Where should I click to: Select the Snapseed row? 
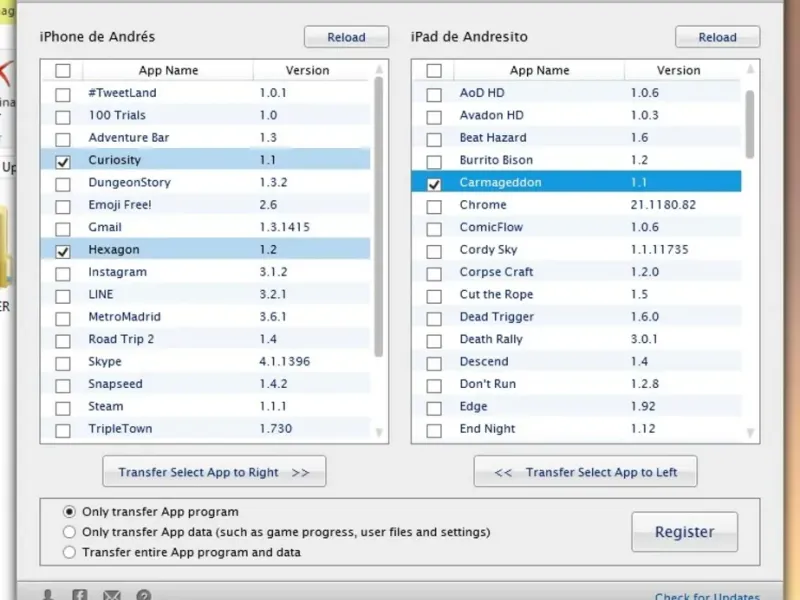206,384
